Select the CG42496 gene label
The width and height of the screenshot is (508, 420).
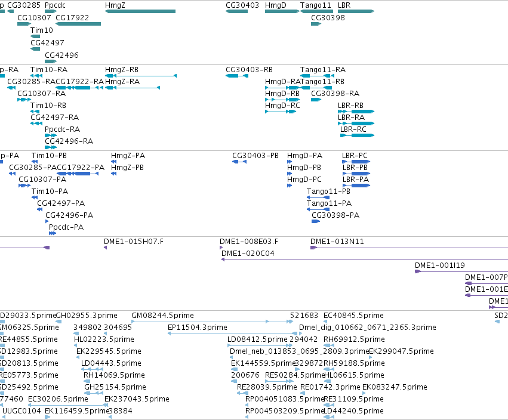61,55
